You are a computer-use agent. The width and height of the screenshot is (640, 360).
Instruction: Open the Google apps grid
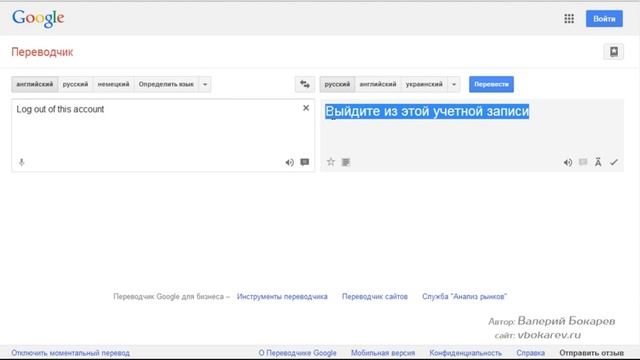point(569,19)
